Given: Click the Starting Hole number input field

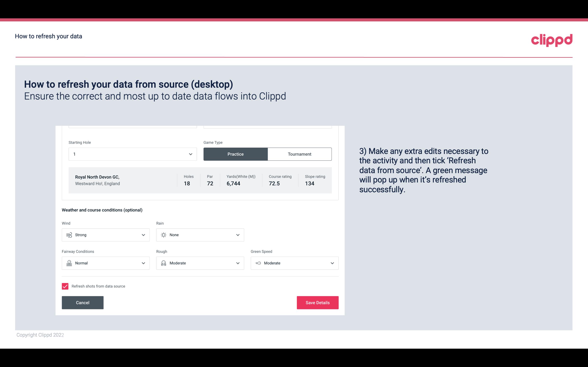Looking at the screenshot, I should pyautogui.click(x=132, y=154).
